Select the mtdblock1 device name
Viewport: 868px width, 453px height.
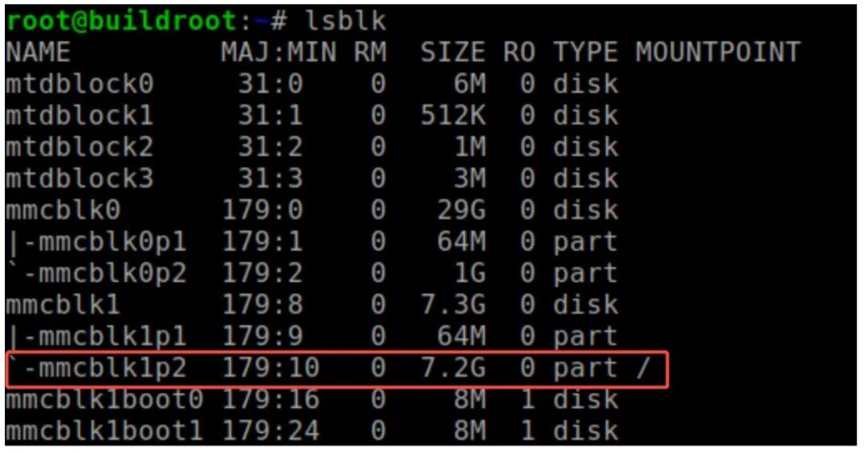[x=79, y=116]
